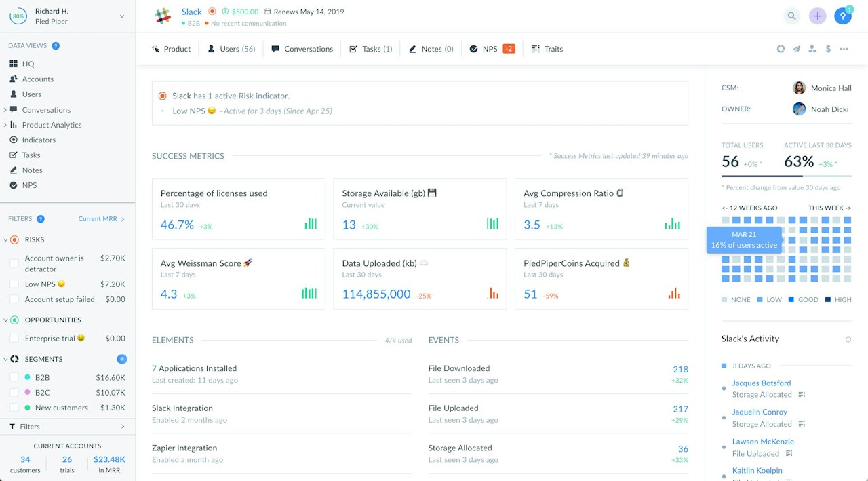Image resolution: width=868 pixels, height=481 pixels.
Task: Click the paper plane send icon
Action: coord(796,49)
